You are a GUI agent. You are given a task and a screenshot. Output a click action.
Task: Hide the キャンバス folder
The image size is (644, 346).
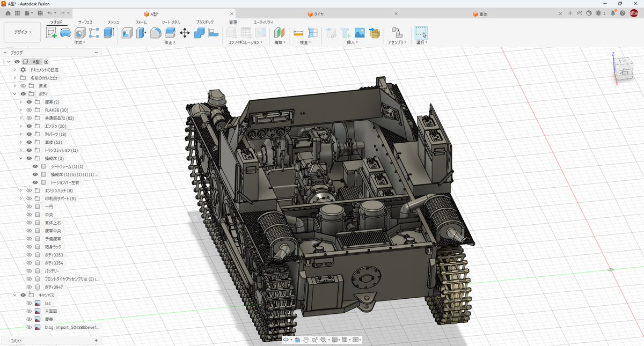[23, 295]
